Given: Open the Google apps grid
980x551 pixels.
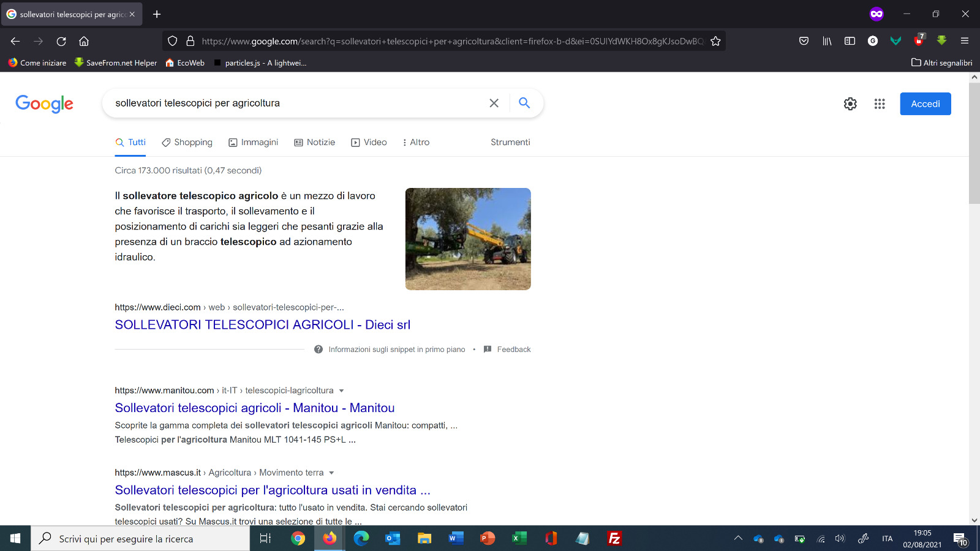Looking at the screenshot, I should click(x=880, y=103).
